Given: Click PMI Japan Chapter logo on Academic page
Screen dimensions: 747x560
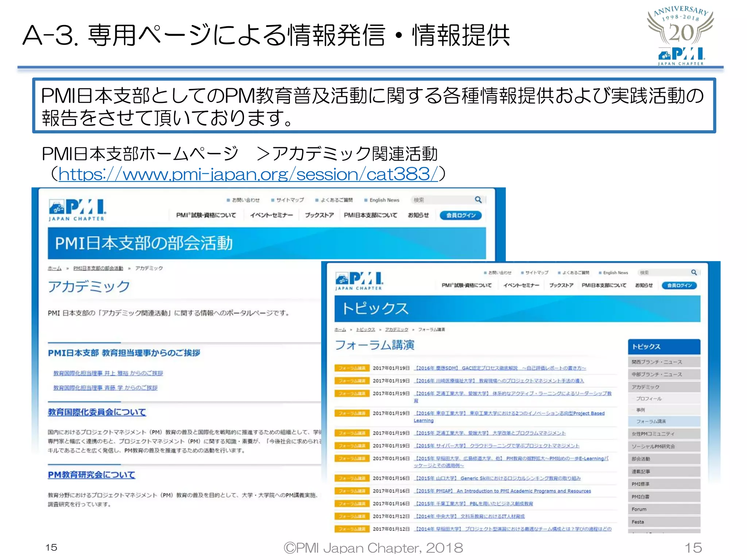Looking at the screenshot, I should point(78,210).
